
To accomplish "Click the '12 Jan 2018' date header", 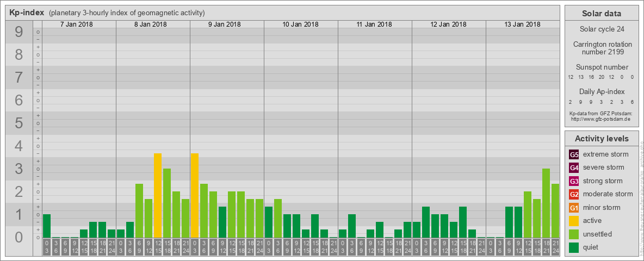I will [448, 24].
